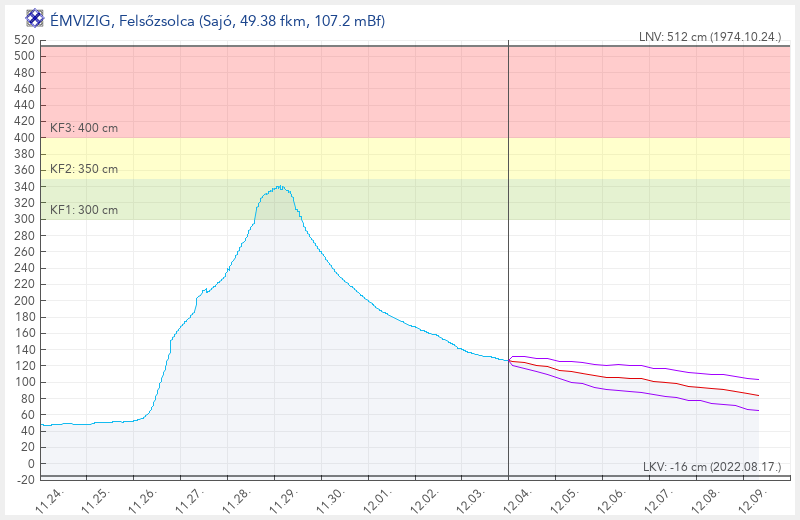Click the 11.24. date label on x-axis
Image resolution: width=800 pixels, height=520 pixels.
pyautogui.click(x=49, y=499)
